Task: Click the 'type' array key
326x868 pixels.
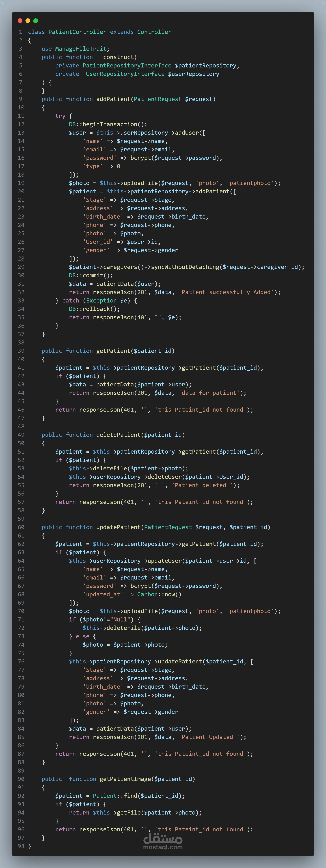Action: pos(93,166)
